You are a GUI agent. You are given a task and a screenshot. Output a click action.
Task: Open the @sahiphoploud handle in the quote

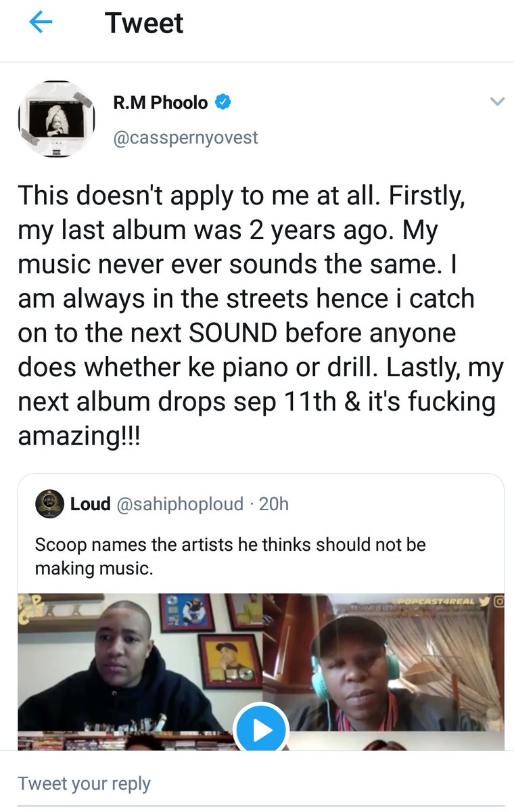pos(181,504)
